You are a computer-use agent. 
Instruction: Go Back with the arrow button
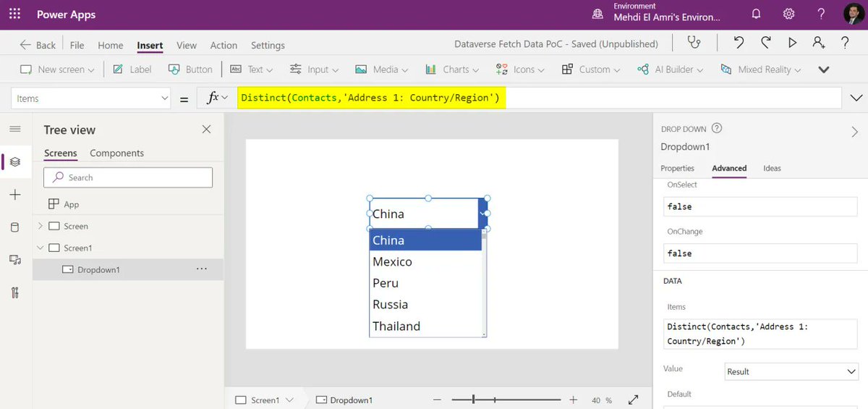(38, 45)
